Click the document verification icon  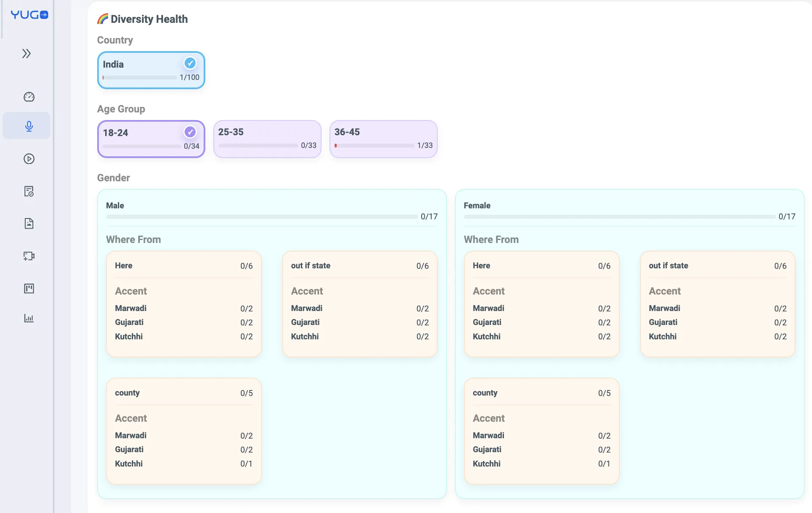28,191
